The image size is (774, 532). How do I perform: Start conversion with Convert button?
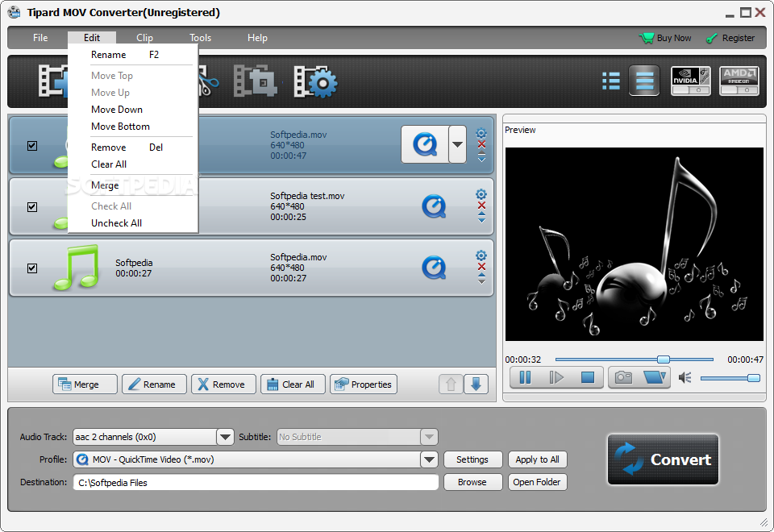(x=663, y=459)
